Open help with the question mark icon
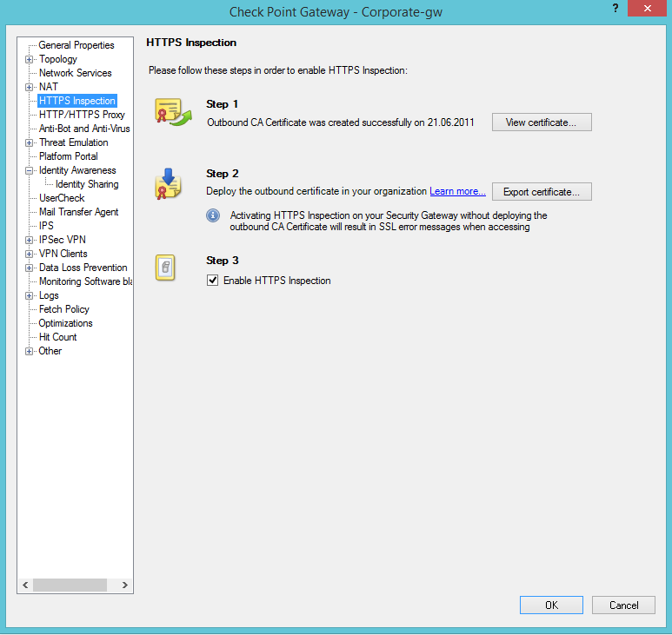Image resolution: width=672 pixels, height=635 pixels. pyautogui.click(x=615, y=9)
